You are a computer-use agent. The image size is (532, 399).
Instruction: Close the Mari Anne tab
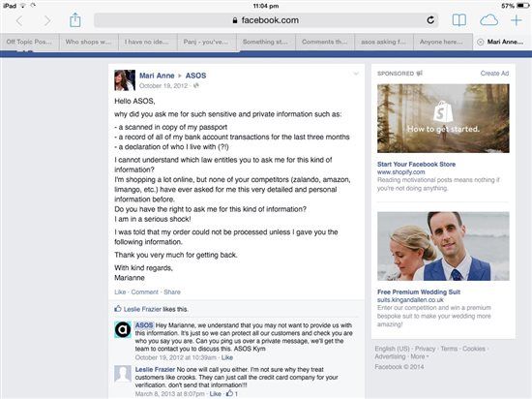click(x=480, y=42)
